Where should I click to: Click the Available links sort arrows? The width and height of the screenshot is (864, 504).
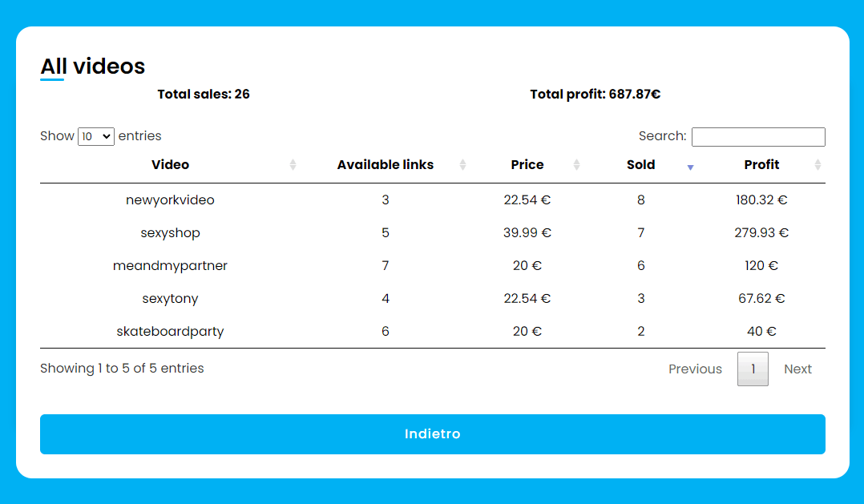[463, 165]
